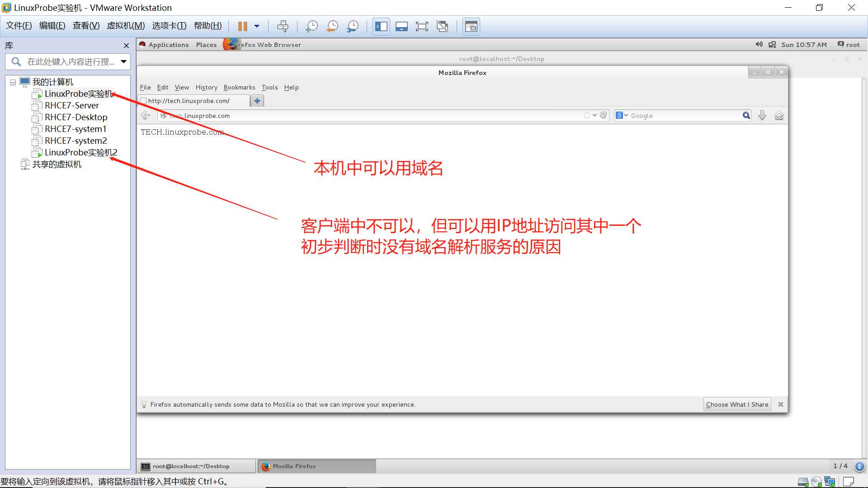Toggle the library sidebar view button
The image size is (868, 488).
point(381,26)
